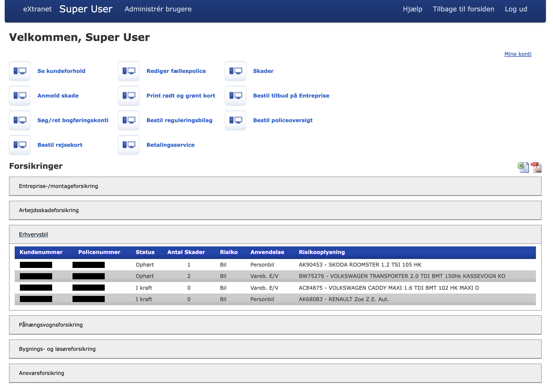Screen dimensions: 553x392
Task: Open Administrér brugere in top navigation
Action: tap(158, 9)
